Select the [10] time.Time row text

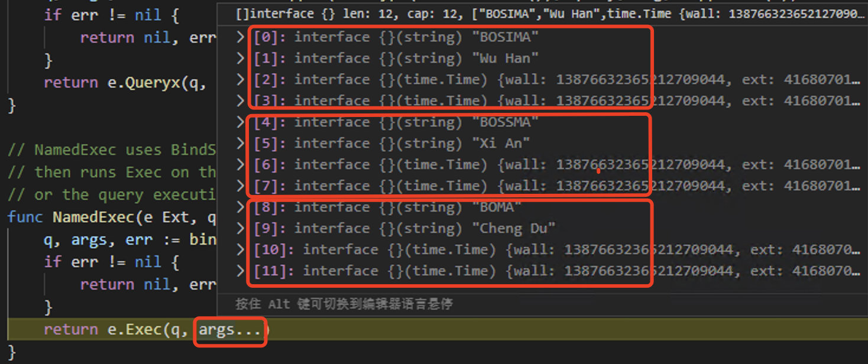[x=556, y=250]
